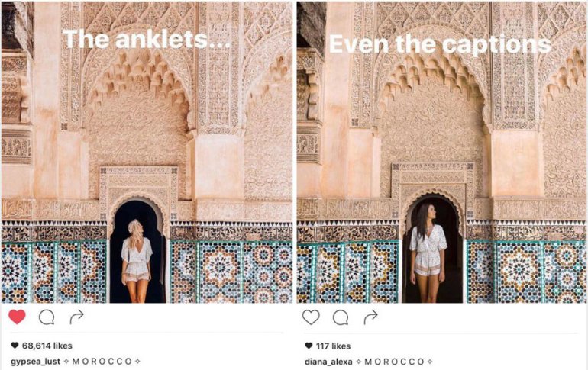Viewport: 588px width, 370px height.
Task: Open the diana_alexa profile username
Action: [328, 362]
